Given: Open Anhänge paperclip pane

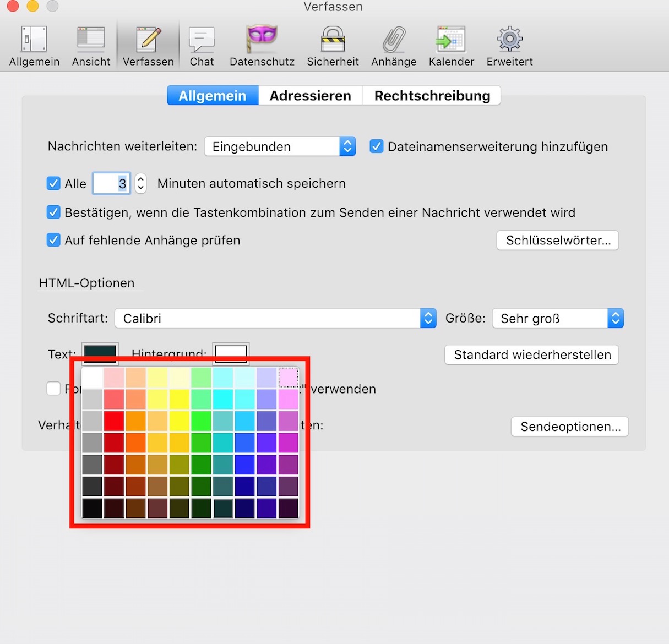Looking at the screenshot, I should click(x=394, y=46).
